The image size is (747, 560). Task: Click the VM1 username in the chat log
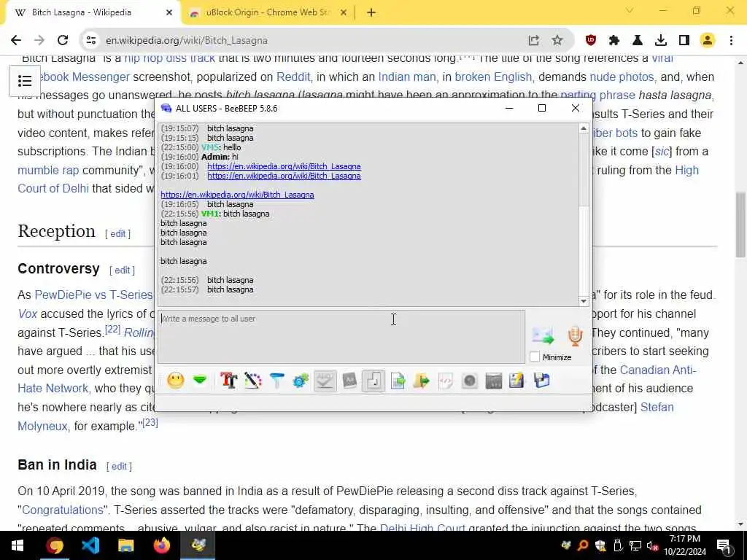(x=209, y=214)
